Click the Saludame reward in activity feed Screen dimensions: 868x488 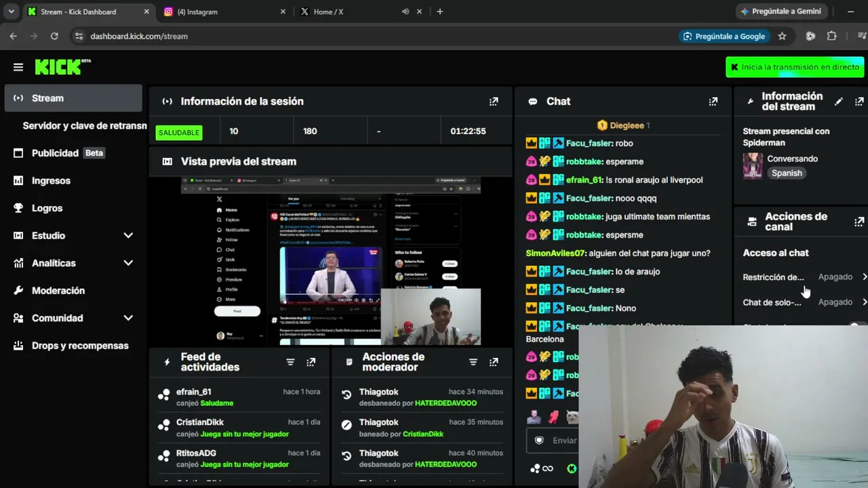coord(217,403)
